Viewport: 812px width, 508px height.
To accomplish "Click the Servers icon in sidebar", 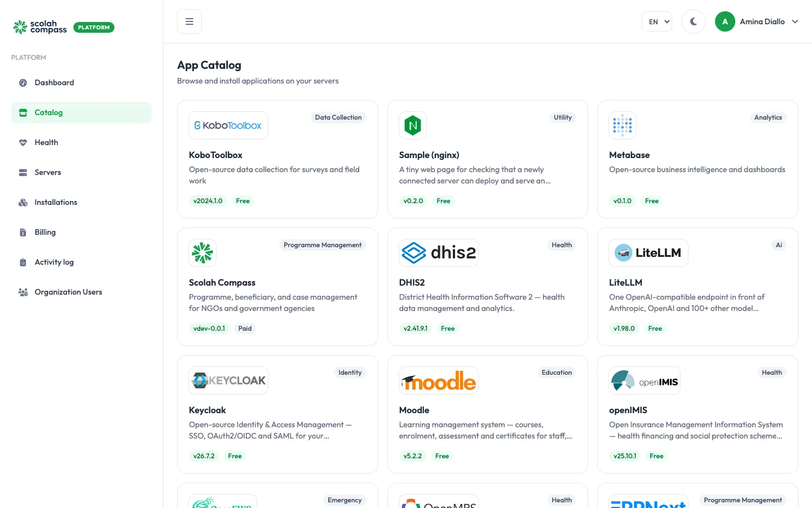I will point(23,172).
